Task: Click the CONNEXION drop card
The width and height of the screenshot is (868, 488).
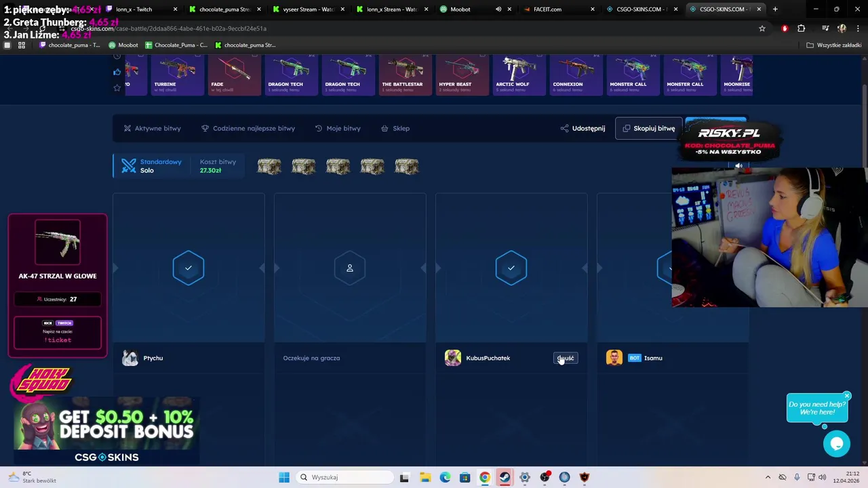Action: click(576, 75)
